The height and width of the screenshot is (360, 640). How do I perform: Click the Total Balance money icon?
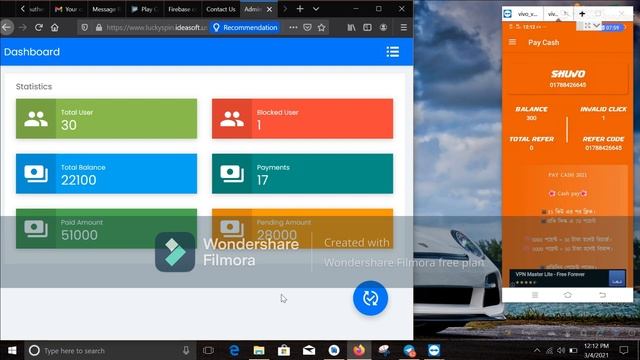click(36, 174)
